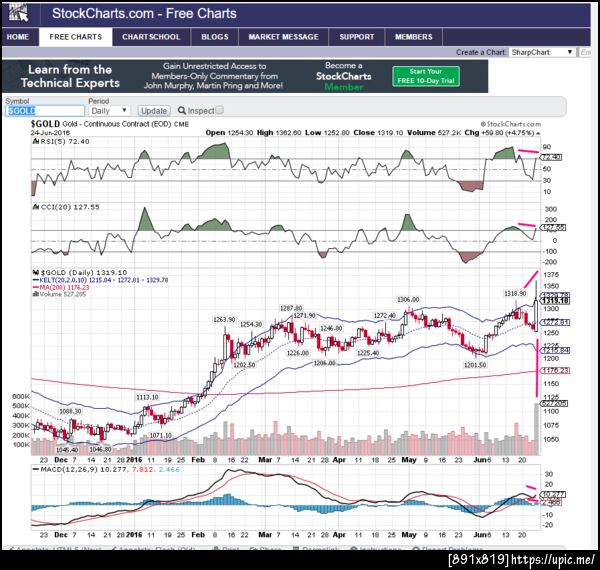Viewport: 600px width, 570px height.
Task: Click Become a StockCharts Member text
Action: click(344, 76)
